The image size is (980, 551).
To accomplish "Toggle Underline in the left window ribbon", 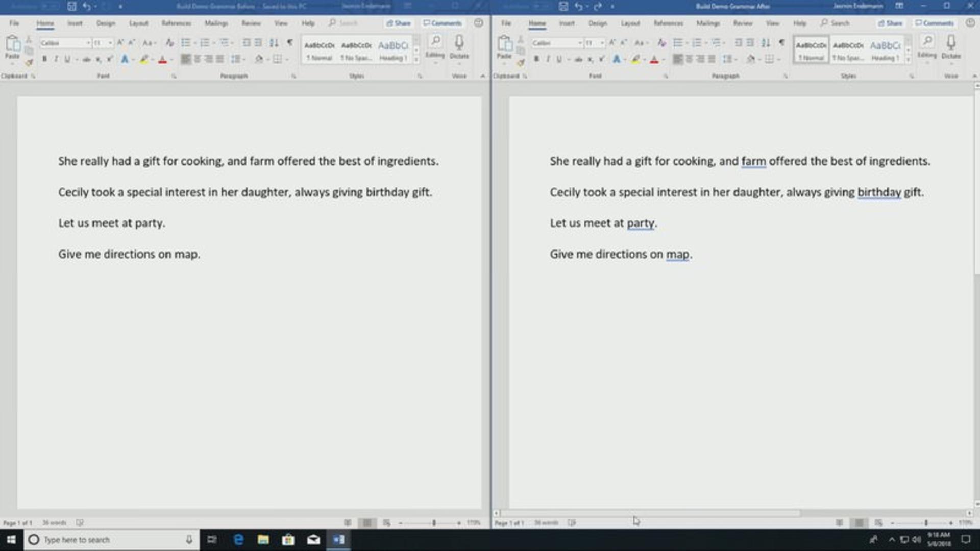I will pos(67,59).
